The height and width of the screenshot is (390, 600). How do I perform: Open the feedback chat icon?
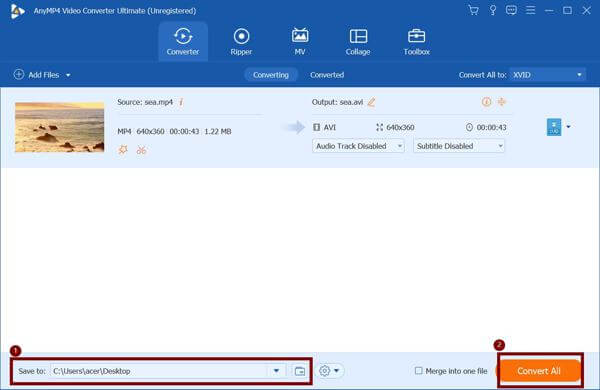click(x=511, y=10)
